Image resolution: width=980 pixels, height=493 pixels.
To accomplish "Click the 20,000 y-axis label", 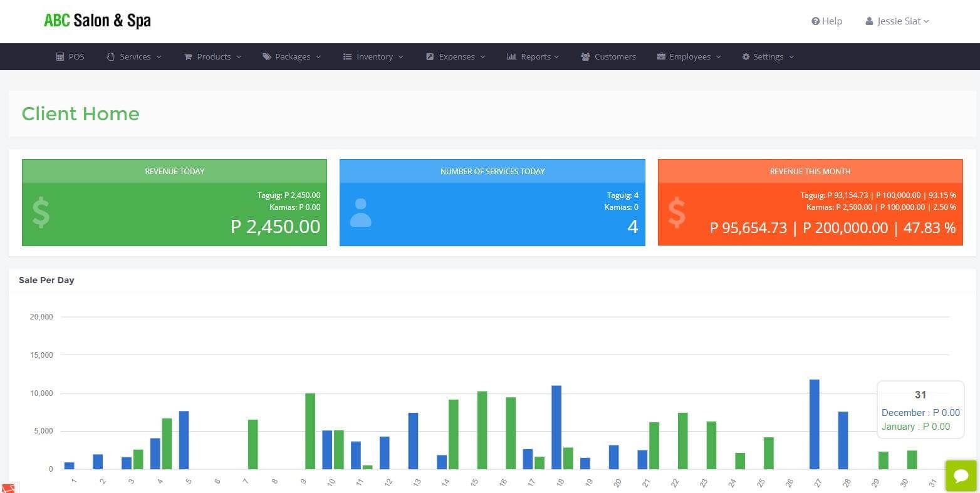I will pyautogui.click(x=41, y=317).
